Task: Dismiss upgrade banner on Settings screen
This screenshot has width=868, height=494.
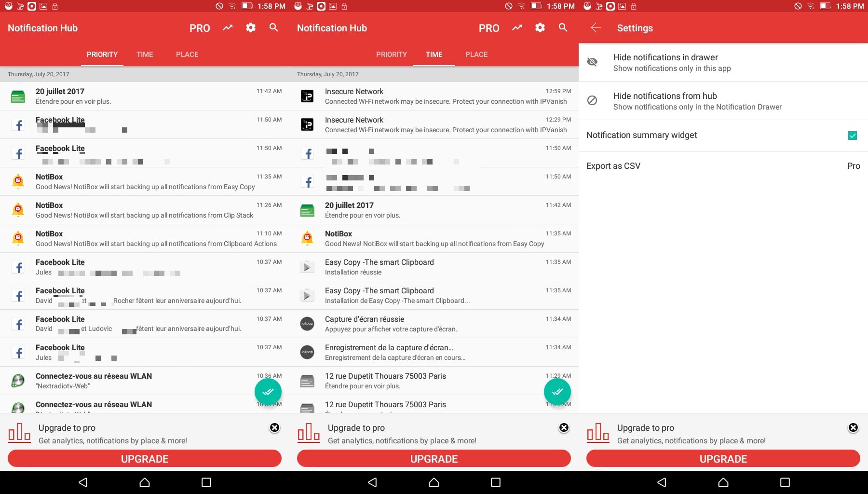Action: [853, 428]
